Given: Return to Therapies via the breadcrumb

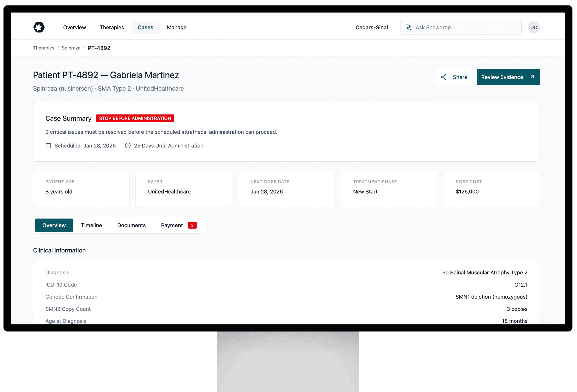Looking at the screenshot, I should coord(43,48).
